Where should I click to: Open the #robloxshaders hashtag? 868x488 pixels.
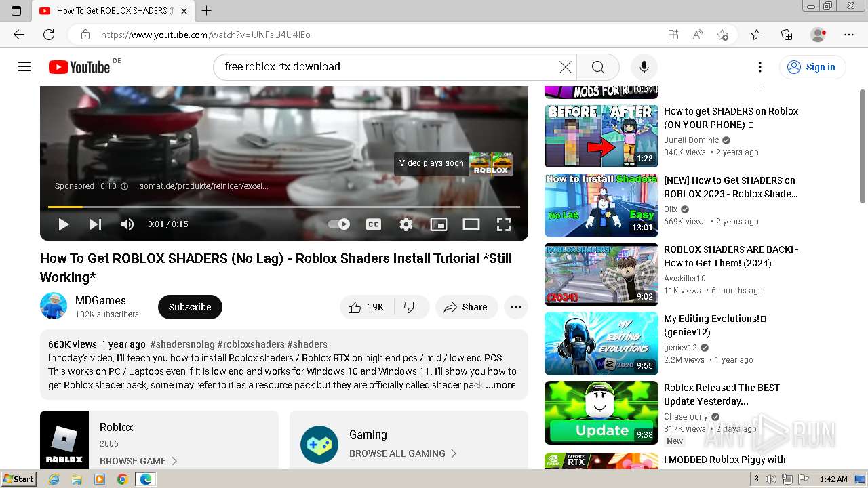click(251, 344)
